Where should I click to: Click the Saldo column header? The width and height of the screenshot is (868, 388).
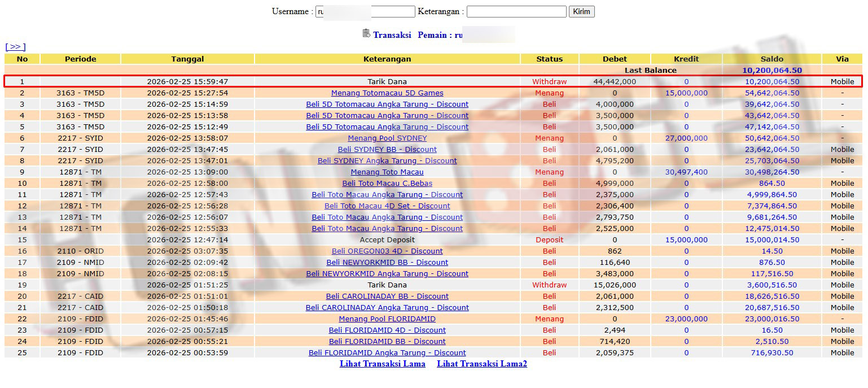pyautogui.click(x=771, y=59)
